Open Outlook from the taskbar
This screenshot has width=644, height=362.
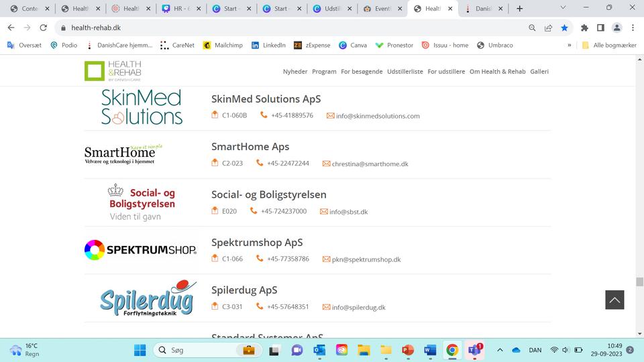tap(319, 350)
